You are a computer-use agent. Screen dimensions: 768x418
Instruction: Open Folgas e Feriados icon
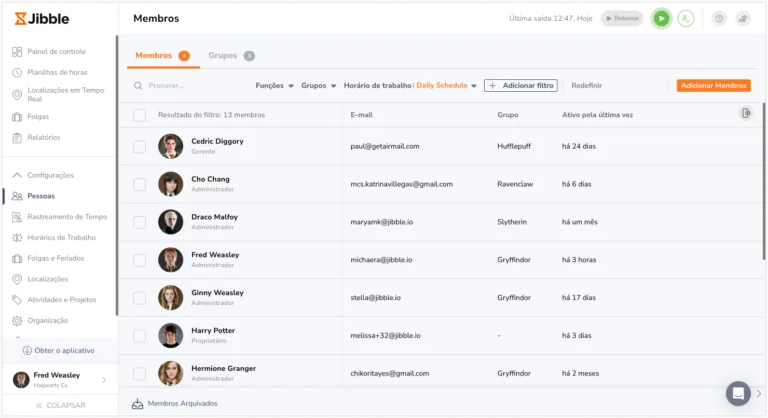pos(17,258)
